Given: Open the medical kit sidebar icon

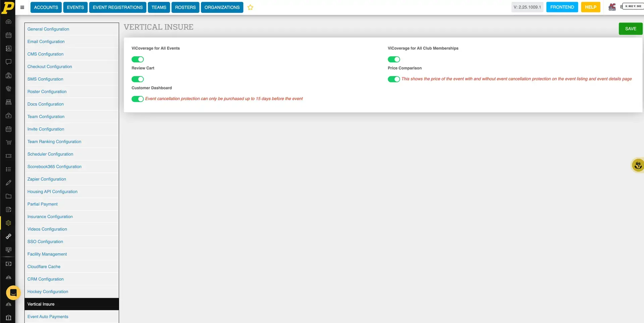Looking at the screenshot, I should [8, 116].
